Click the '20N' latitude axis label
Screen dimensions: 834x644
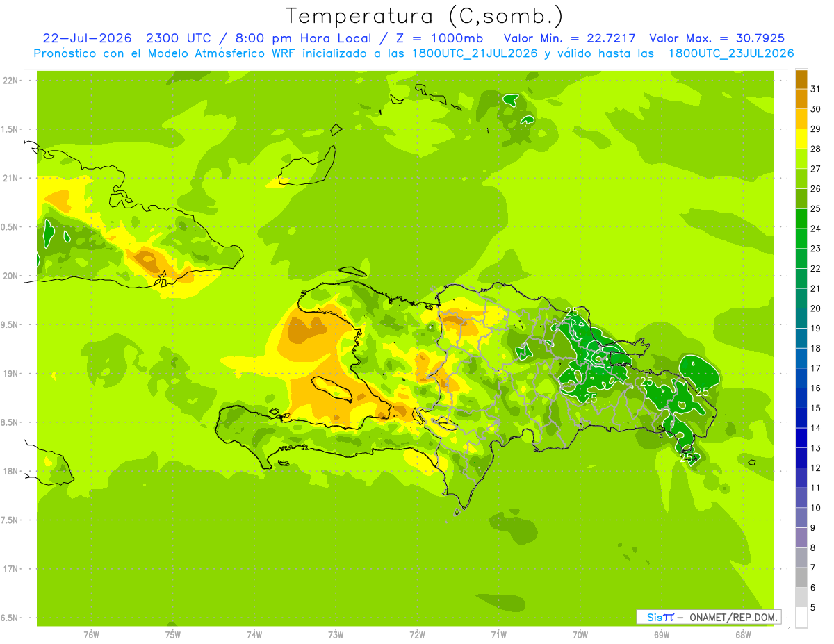point(12,276)
